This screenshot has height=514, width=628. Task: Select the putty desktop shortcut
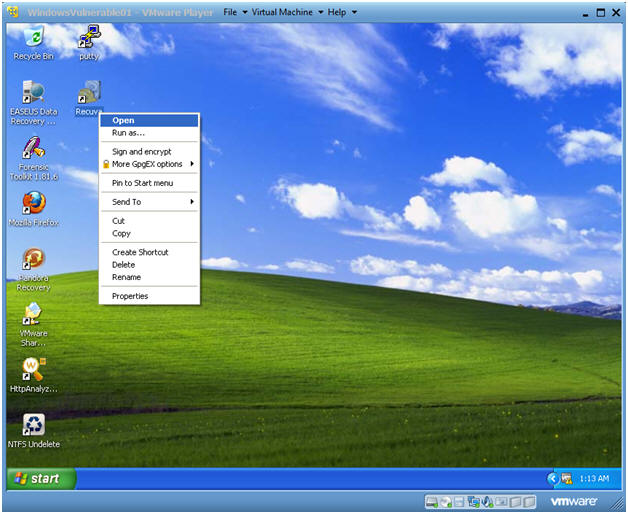pyautogui.click(x=89, y=42)
